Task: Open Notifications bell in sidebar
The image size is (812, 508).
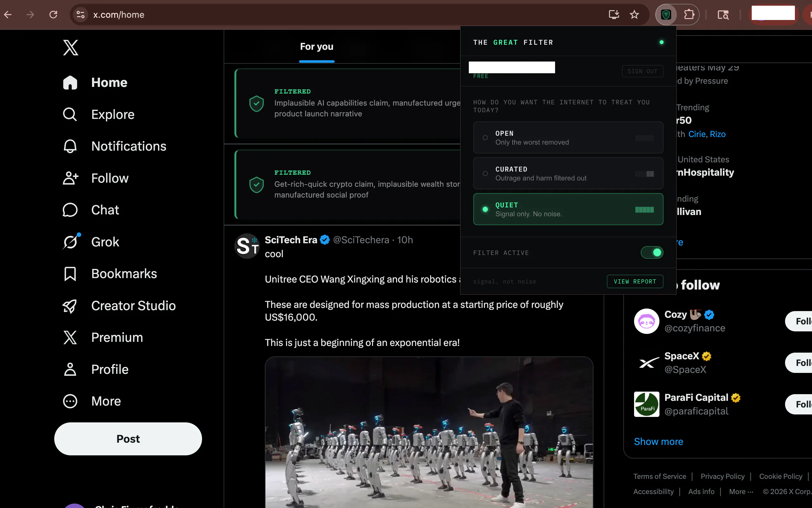Action: tap(70, 147)
